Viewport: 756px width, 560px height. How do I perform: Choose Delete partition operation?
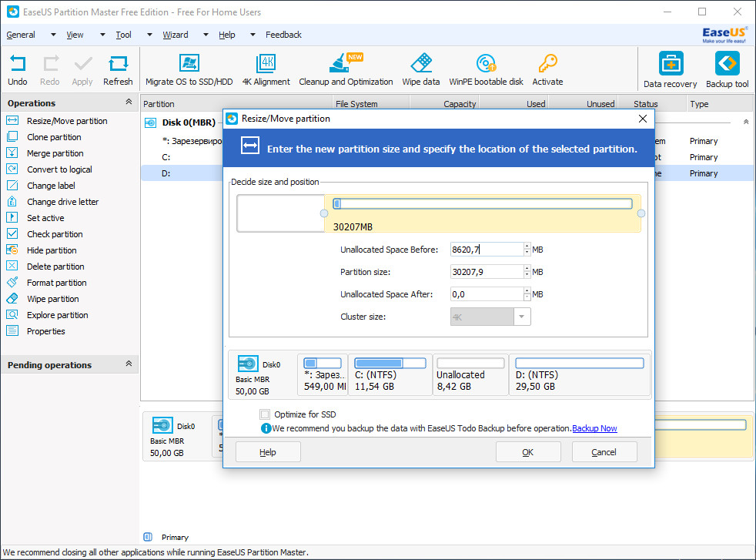point(55,267)
